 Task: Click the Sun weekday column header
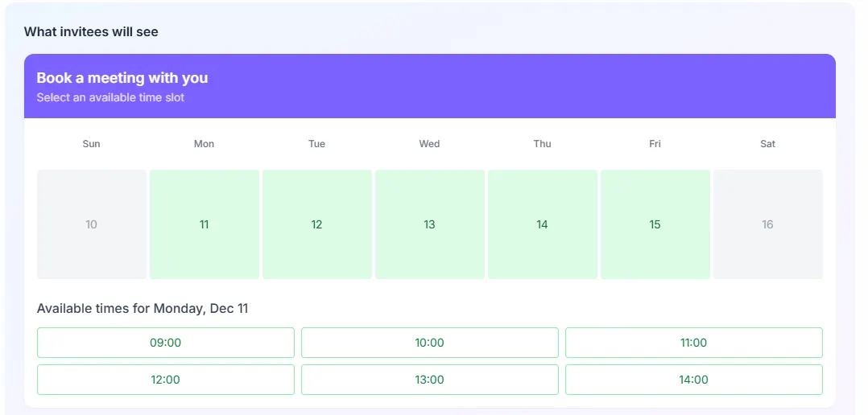click(92, 144)
